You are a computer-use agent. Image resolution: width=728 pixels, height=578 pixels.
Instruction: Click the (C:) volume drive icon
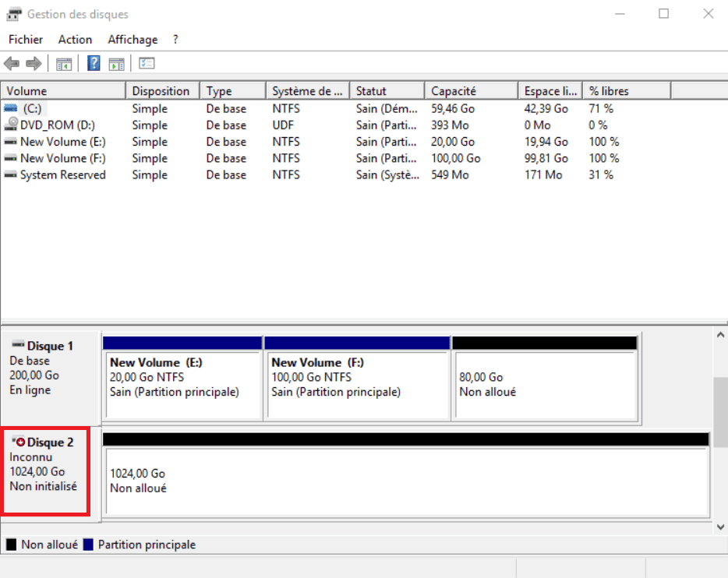coord(11,108)
